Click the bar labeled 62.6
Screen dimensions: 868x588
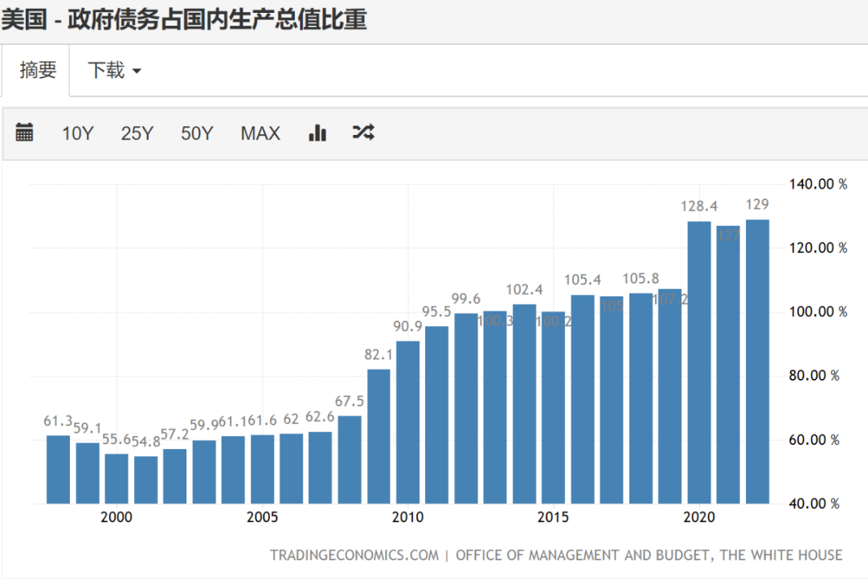click(x=320, y=468)
